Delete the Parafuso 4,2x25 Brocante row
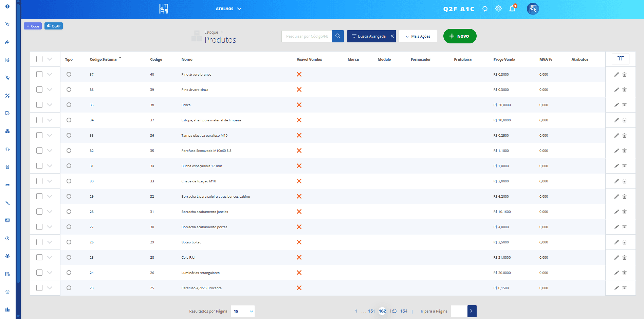Viewport: 644px width, 319px height. [x=624, y=288]
